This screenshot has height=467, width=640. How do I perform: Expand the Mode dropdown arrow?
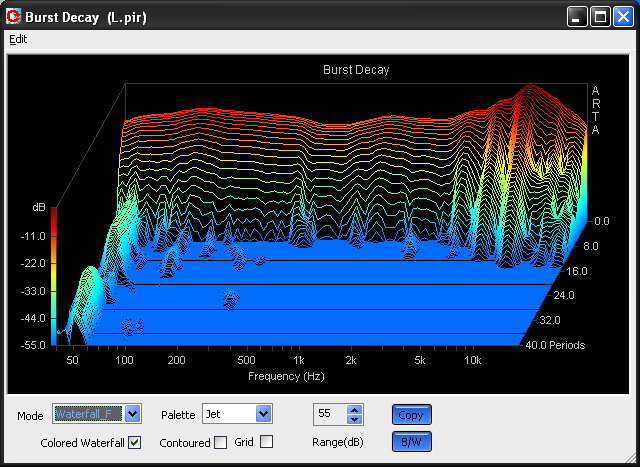(x=133, y=414)
